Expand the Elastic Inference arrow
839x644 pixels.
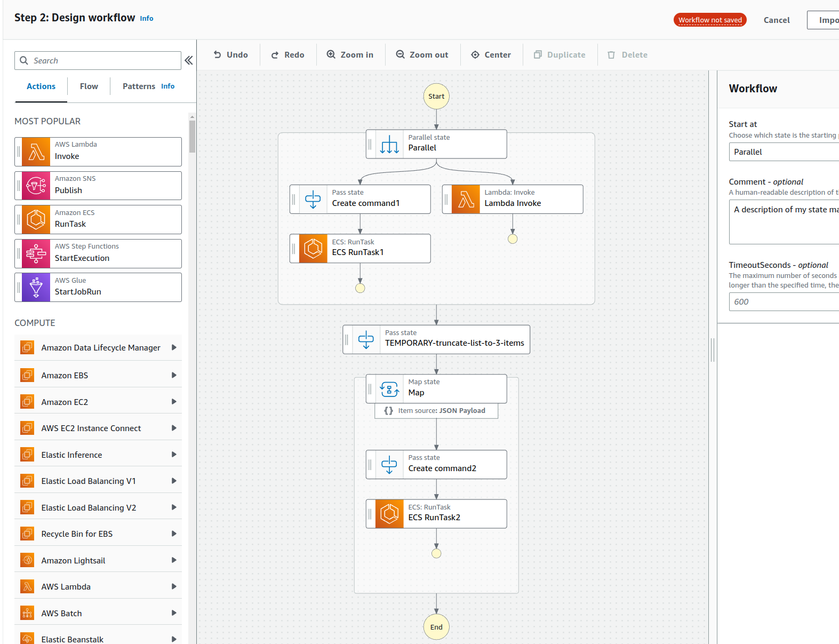click(x=174, y=455)
